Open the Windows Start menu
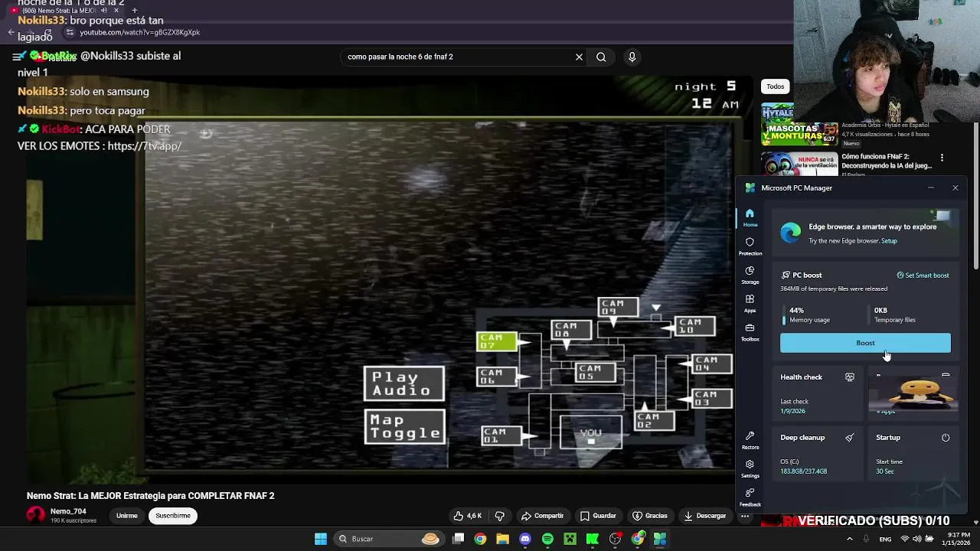980x551 pixels. pyautogui.click(x=321, y=539)
